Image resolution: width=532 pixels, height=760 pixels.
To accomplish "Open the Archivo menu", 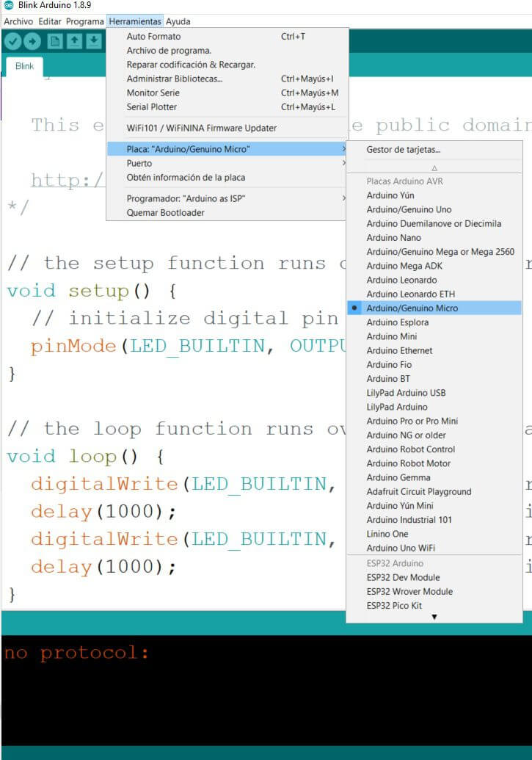I will [18, 21].
